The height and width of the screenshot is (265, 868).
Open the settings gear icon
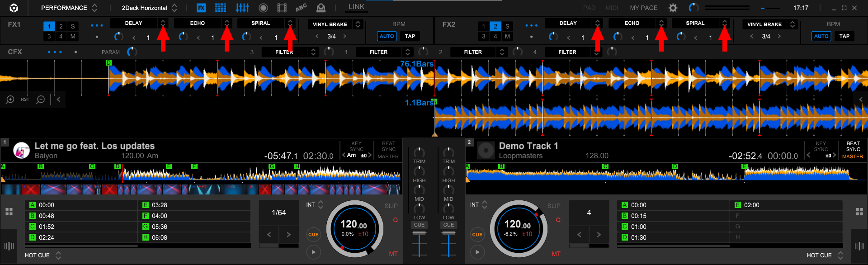(x=673, y=8)
